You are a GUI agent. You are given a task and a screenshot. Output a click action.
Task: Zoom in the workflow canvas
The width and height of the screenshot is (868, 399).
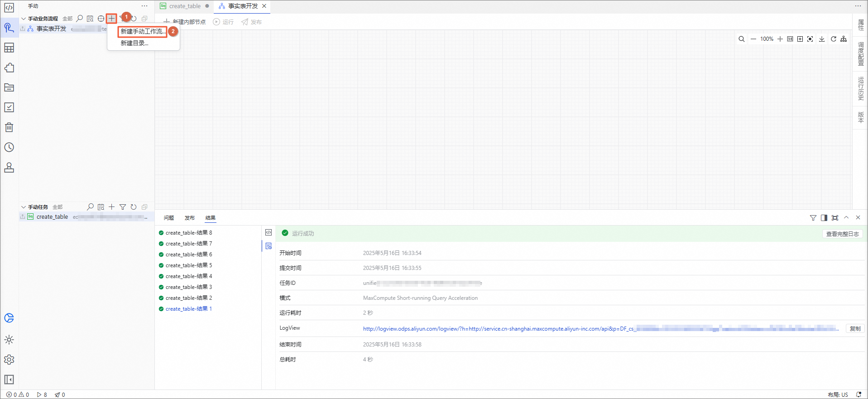click(x=780, y=39)
